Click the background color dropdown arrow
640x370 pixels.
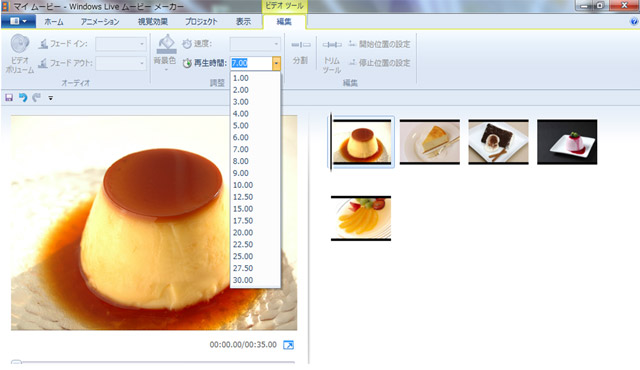[167, 70]
